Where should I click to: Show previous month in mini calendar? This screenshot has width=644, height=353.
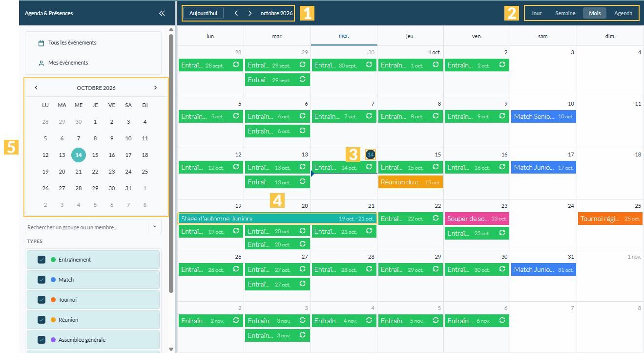click(x=36, y=88)
